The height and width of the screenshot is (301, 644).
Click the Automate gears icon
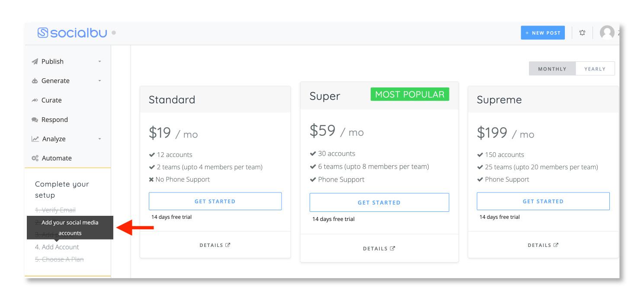35,158
